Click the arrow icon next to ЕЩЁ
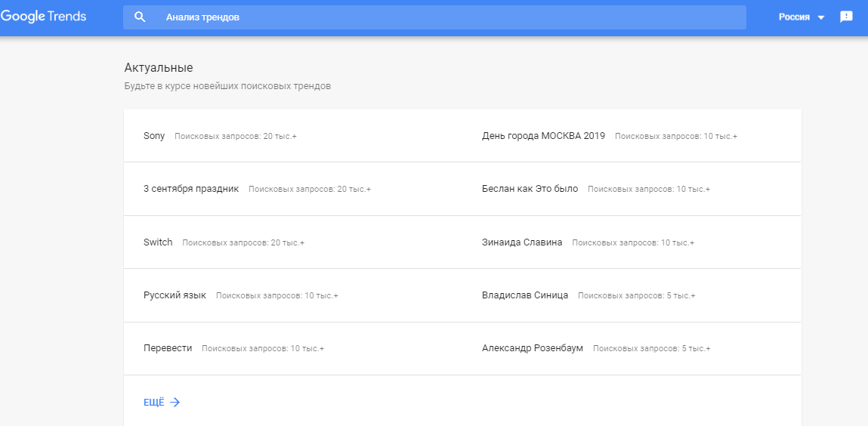 coord(175,403)
